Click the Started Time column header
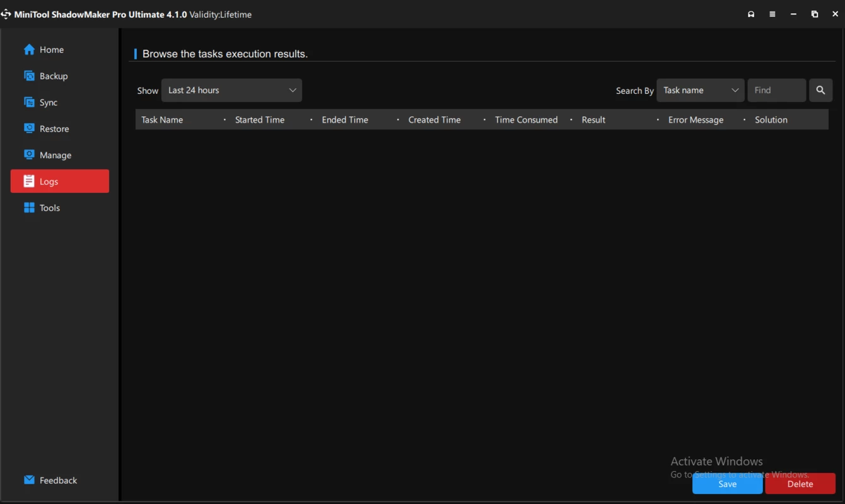Screen dimensions: 845x504 (x=260, y=120)
